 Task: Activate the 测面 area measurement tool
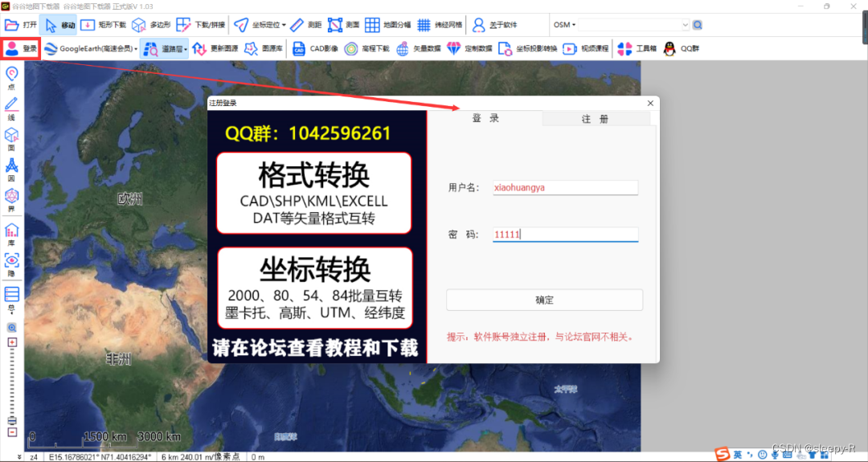click(x=344, y=25)
